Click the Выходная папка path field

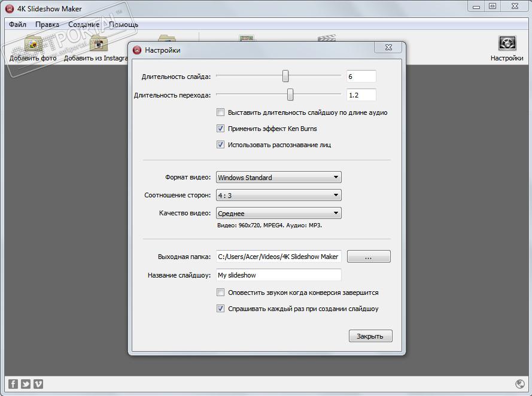tap(278, 256)
